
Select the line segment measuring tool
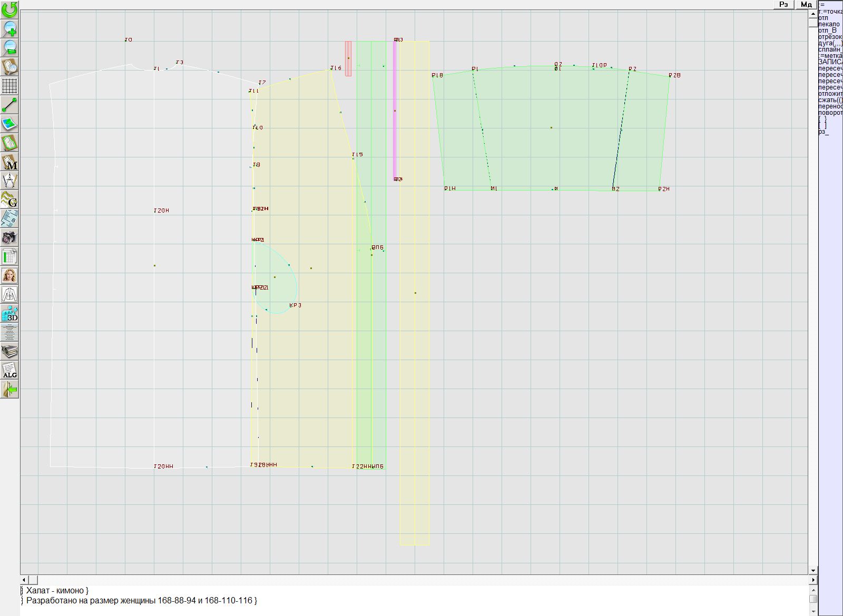(9, 105)
